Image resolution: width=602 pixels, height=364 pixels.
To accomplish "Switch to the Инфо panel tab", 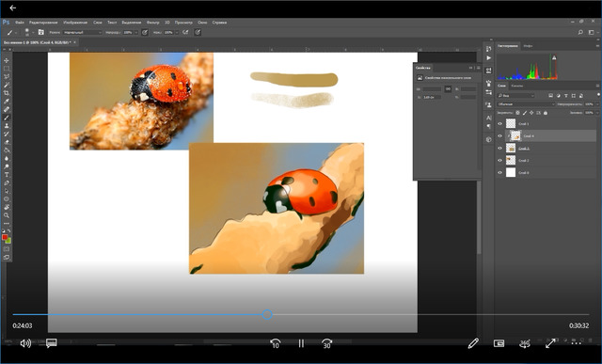I will 528,46.
